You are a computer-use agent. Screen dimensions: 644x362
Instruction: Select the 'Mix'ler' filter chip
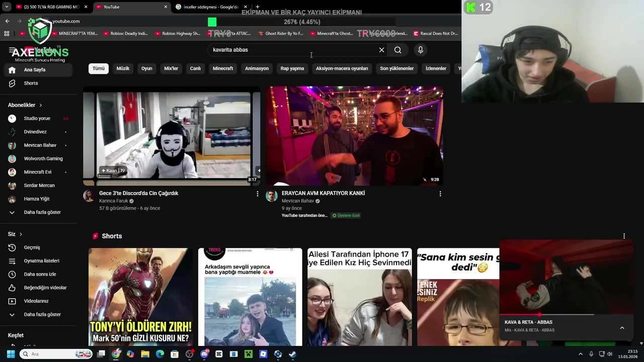pos(171,68)
